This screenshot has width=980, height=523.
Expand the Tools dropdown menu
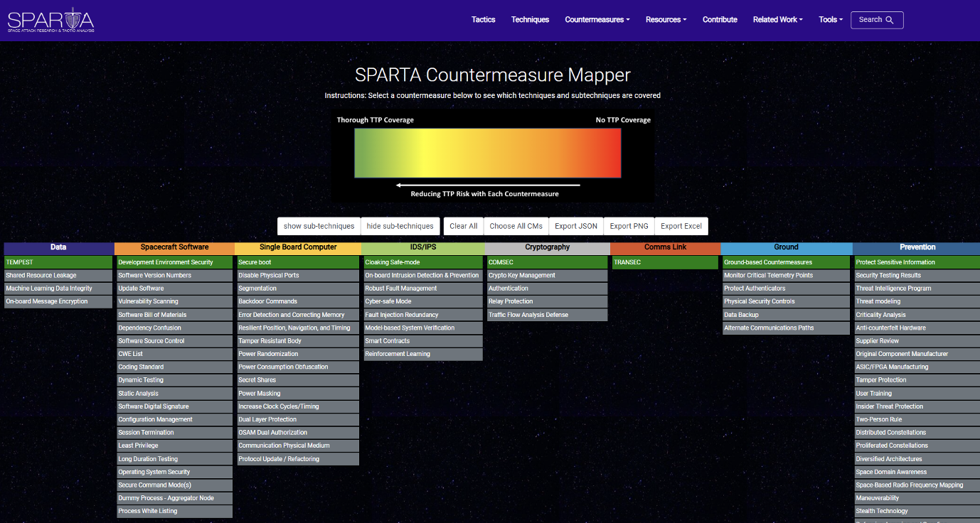(x=831, y=20)
